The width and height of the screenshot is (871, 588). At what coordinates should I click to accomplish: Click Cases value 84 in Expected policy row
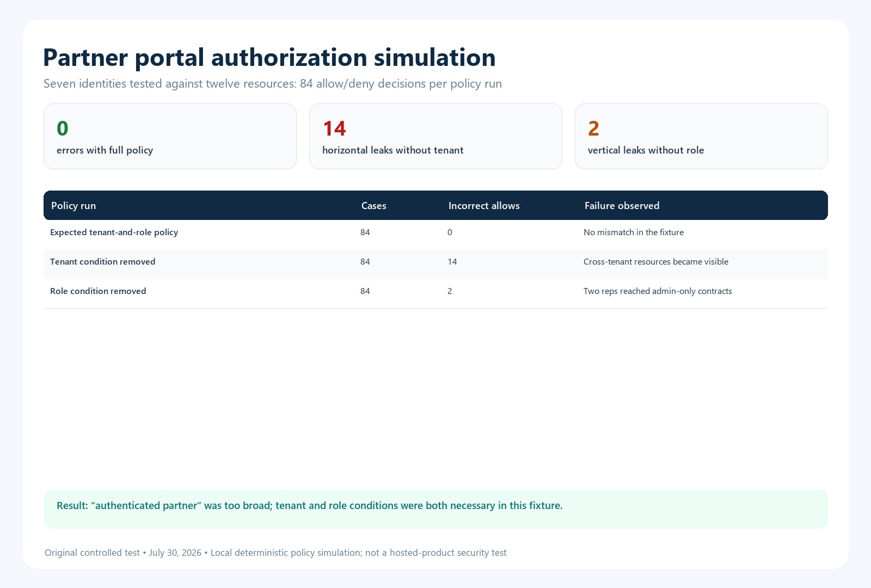pos(365,232)
